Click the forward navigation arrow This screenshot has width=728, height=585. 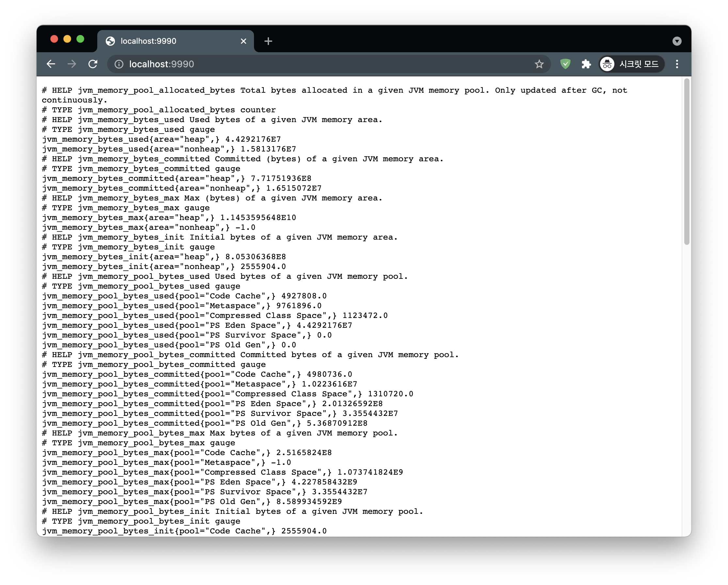[x=71, y=64]
